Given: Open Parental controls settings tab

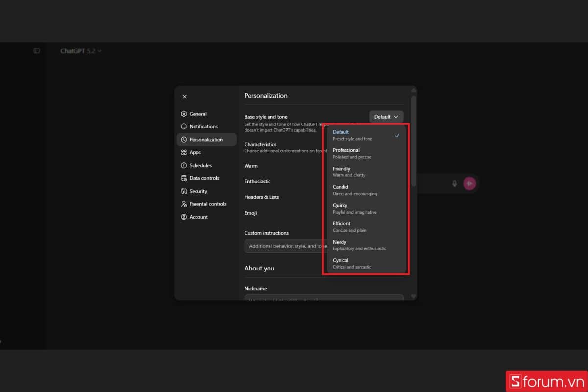Looking at the screenshot, I should 207,204.
